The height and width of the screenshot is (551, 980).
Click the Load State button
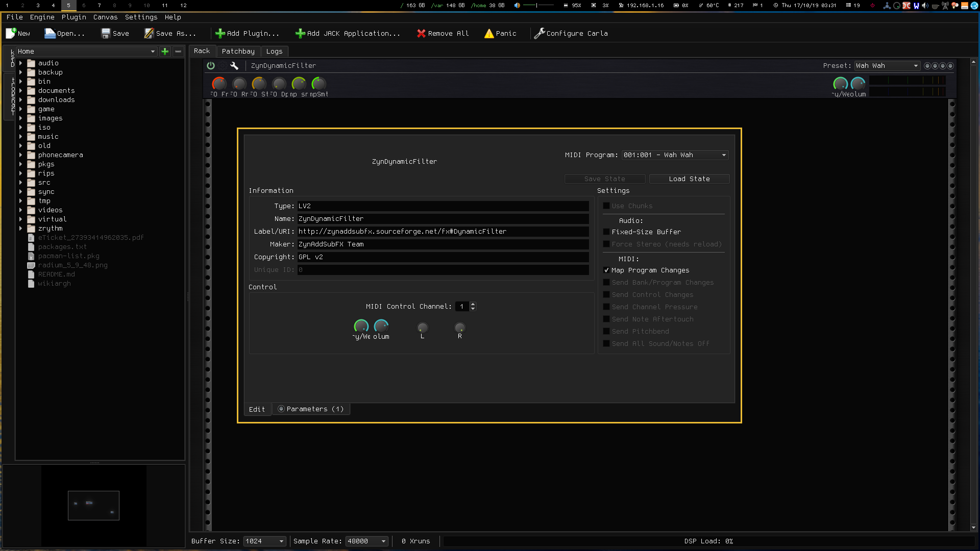point(689,179)
